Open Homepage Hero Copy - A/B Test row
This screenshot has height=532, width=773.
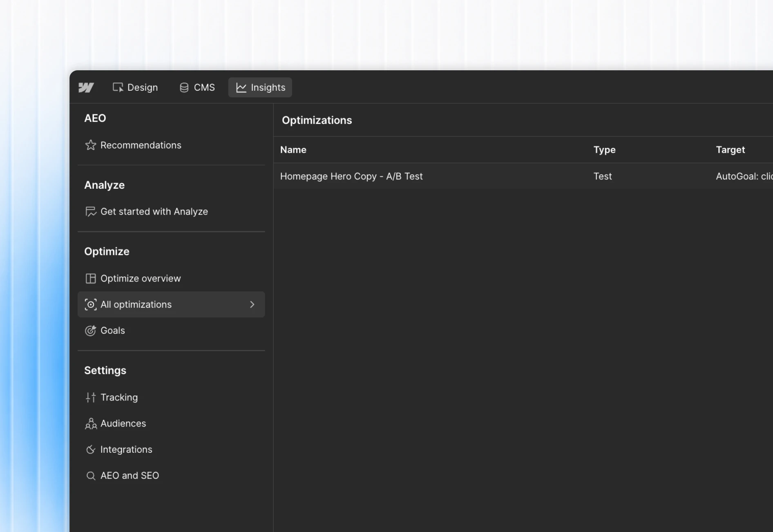point(523,176)
